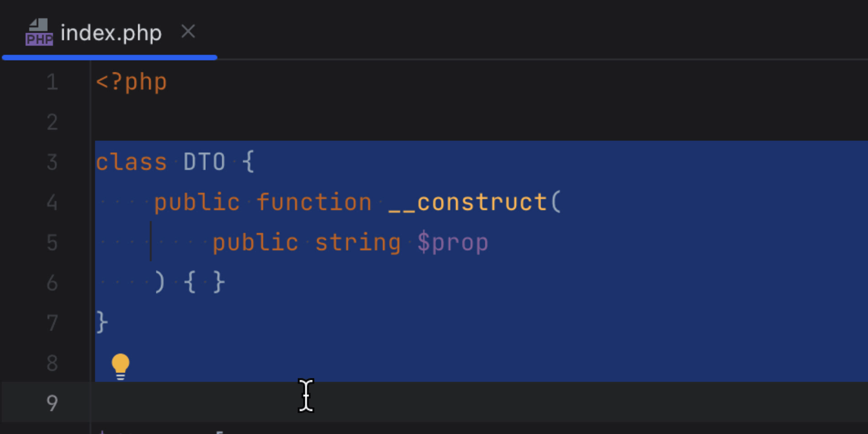Click the PHP file icon in the tab
The image size is (868, 434).
tap(39, 33)
